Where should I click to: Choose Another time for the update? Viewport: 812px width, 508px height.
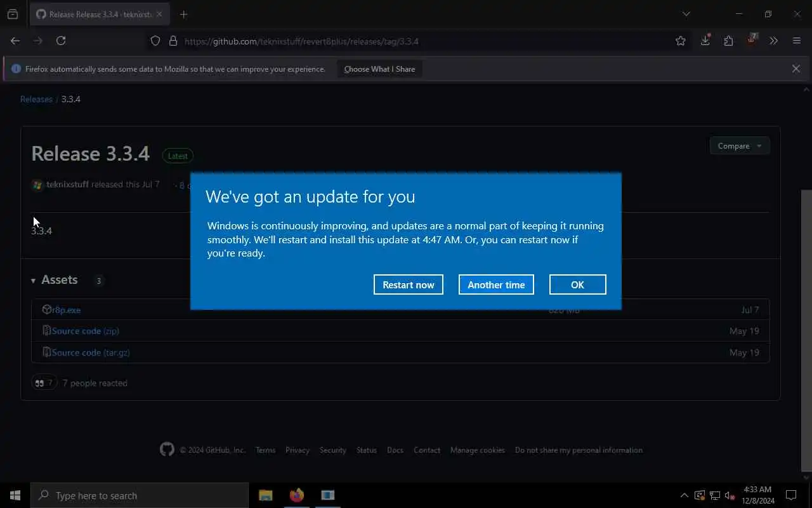coord(496,284)
